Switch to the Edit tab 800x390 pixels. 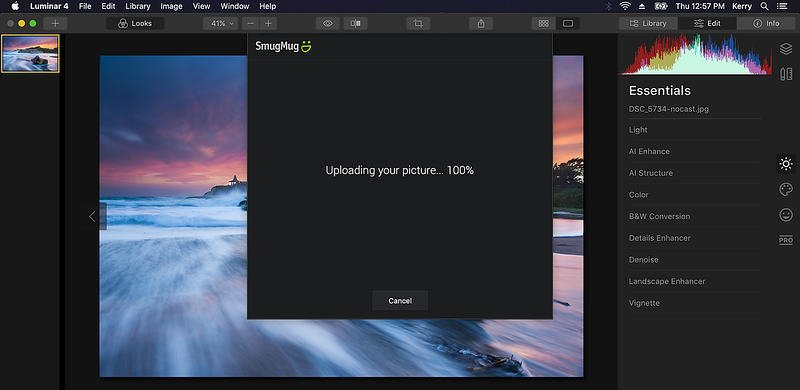point(707,23)
